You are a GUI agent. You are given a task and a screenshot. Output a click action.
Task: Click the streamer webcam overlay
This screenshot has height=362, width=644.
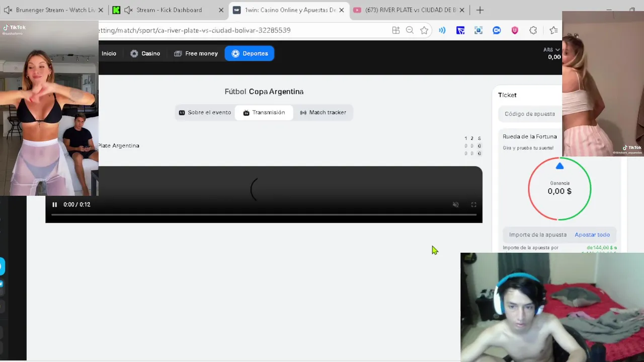click(x=552, y=307)
